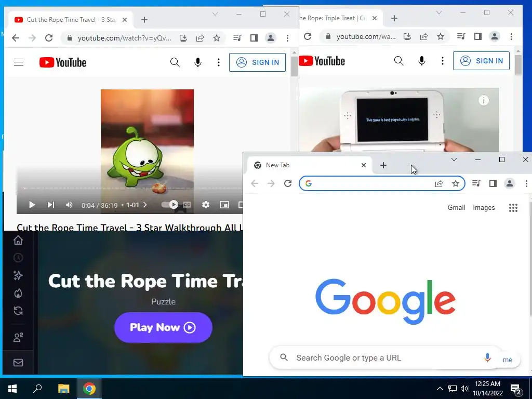Click Play Now button

point(163,327)
